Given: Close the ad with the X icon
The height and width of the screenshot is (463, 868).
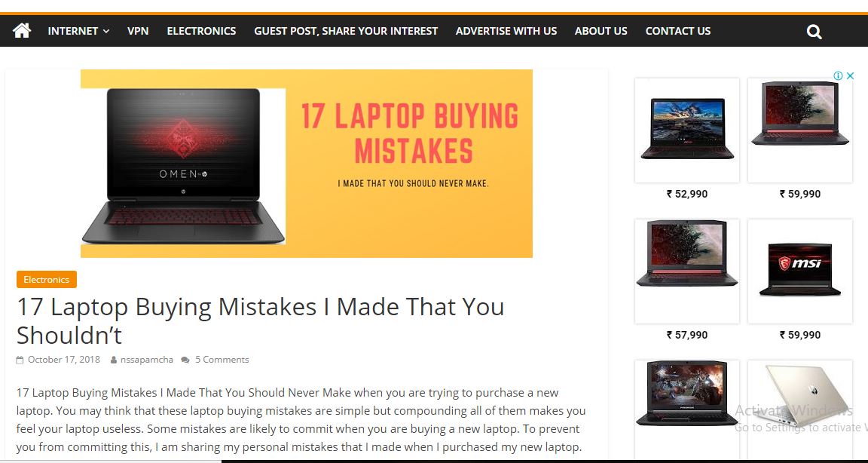Looking at the screenshot, I should [x=850, y=76].
